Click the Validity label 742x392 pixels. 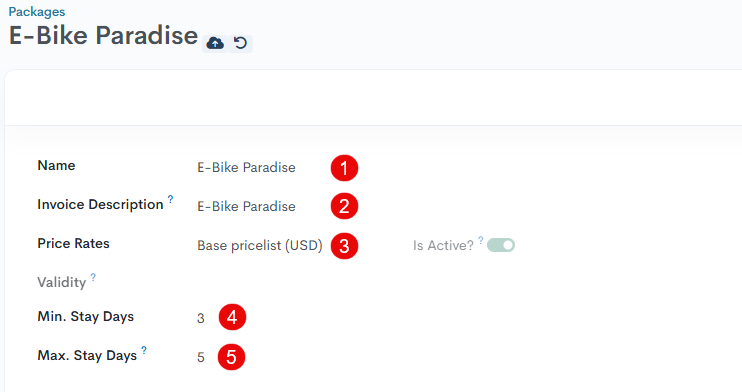(x=62, y=283)
